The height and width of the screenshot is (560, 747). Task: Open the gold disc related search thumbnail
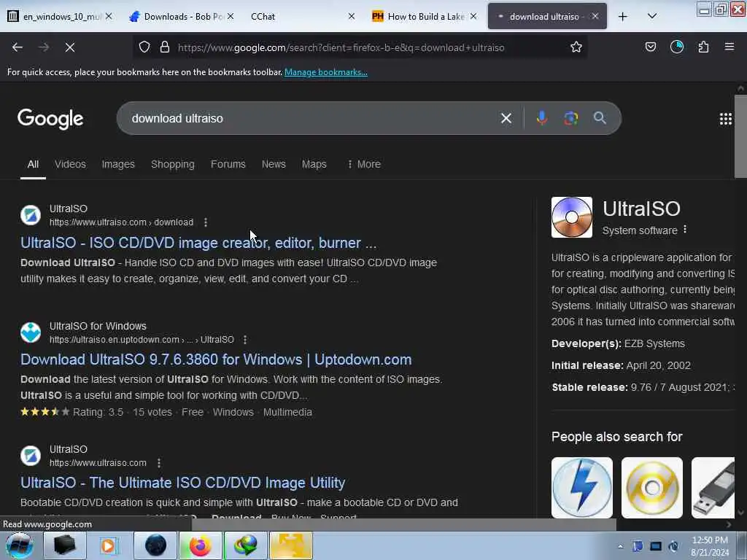pyautogui.click(x=651, y=488)
